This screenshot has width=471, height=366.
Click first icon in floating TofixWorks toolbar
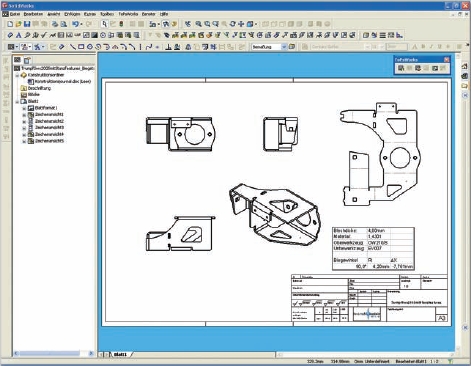(x=401, y=68)
